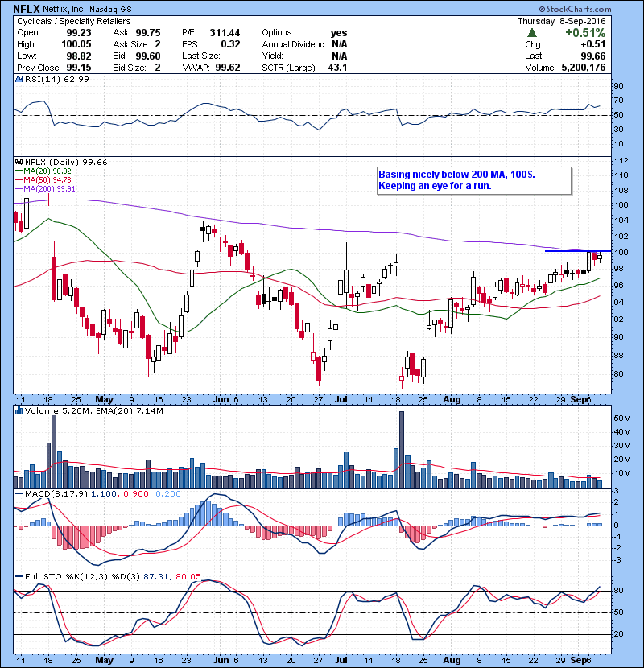Click the Volume bar chart icon
This screenshot has width=644, height=668.
[x=19, y=410]
